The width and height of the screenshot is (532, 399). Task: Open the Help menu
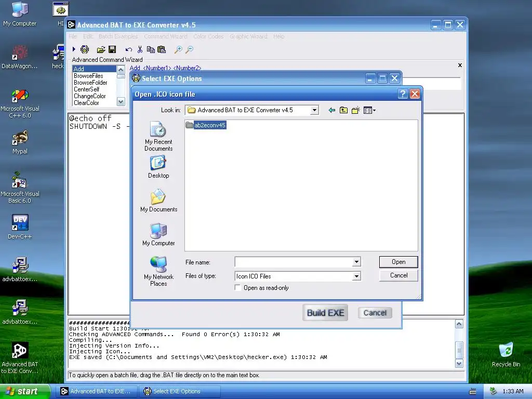point(278,36)
